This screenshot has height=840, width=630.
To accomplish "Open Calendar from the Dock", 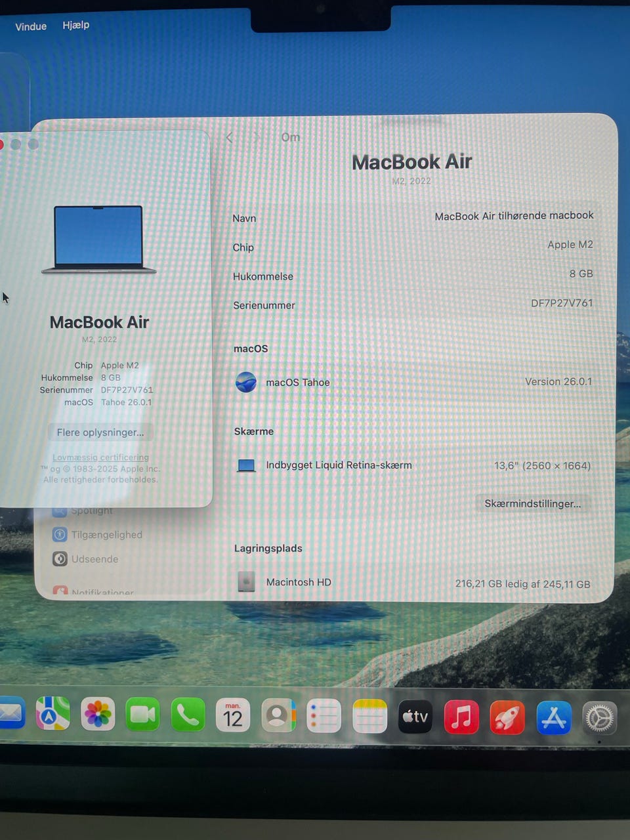I will (233, 715).
